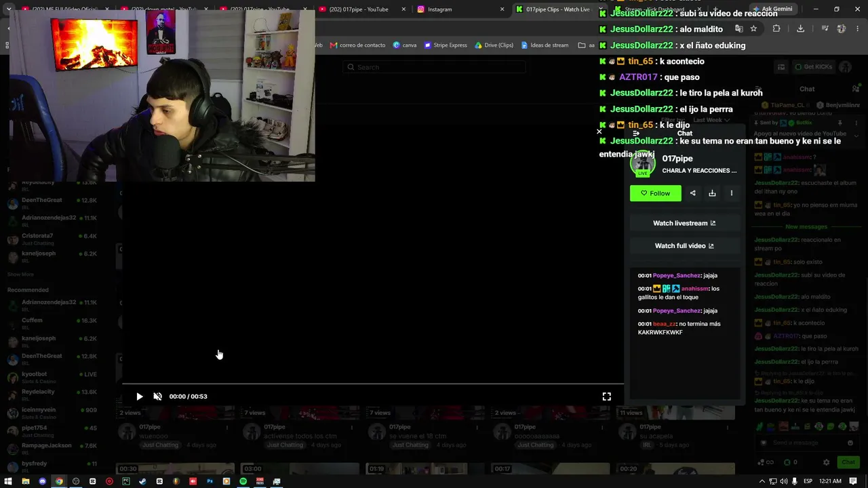The height and width of the screenshot is (488, 868).
Task: Click the 'Send a message' chat input
Action: [807, 443]
